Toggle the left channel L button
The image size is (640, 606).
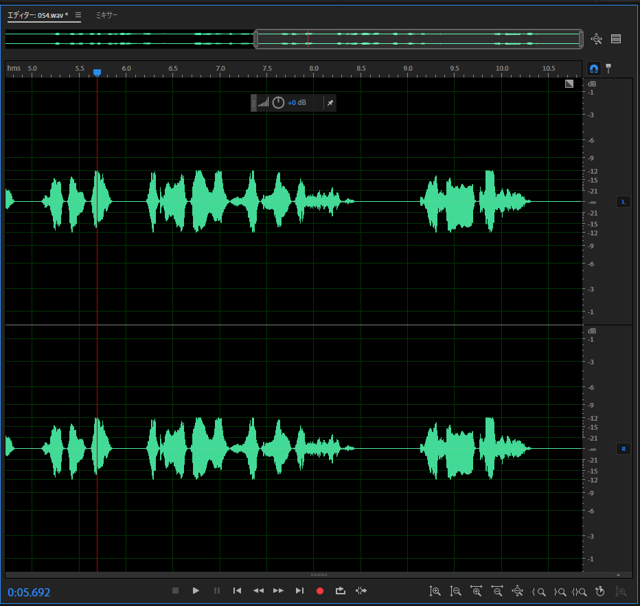[x=623, y=202]
